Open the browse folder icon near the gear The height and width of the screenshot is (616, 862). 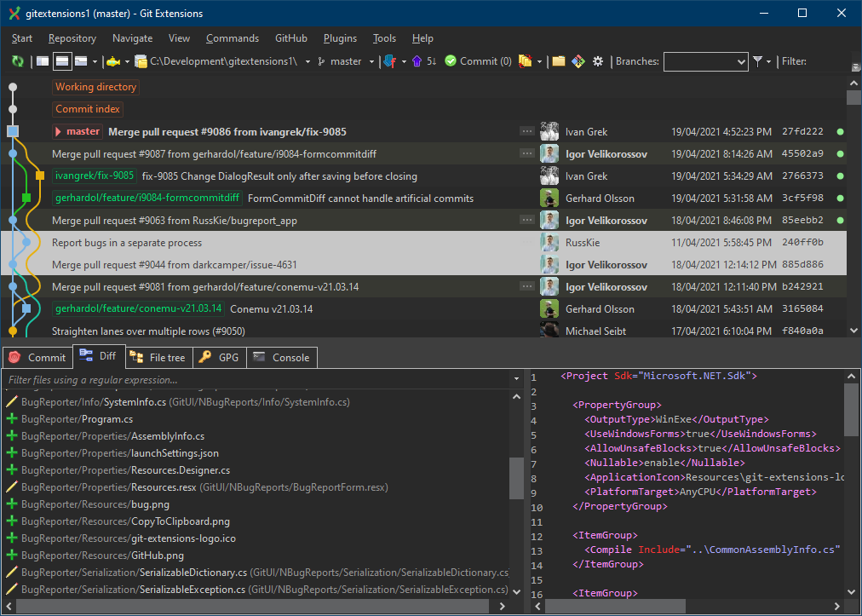click(x=558, y=61)
